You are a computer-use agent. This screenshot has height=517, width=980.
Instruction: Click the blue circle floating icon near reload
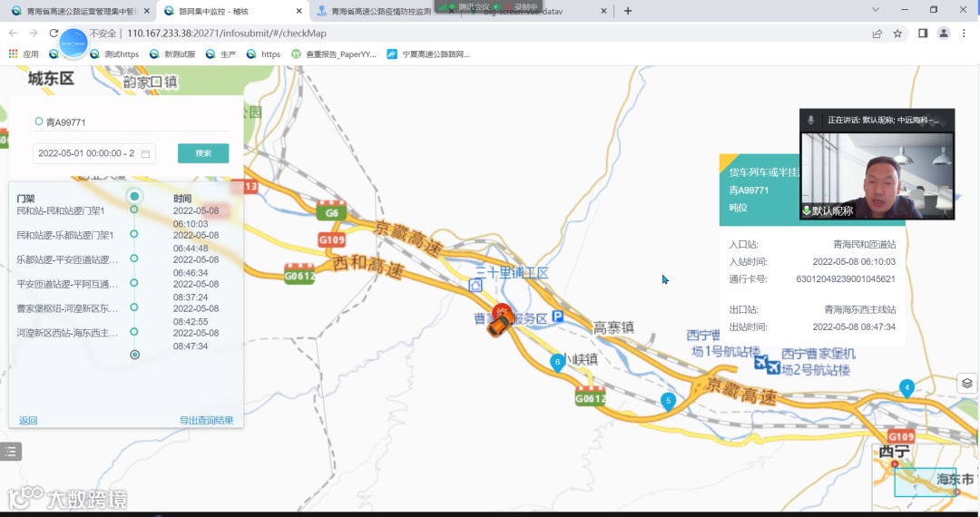(73, 44)
